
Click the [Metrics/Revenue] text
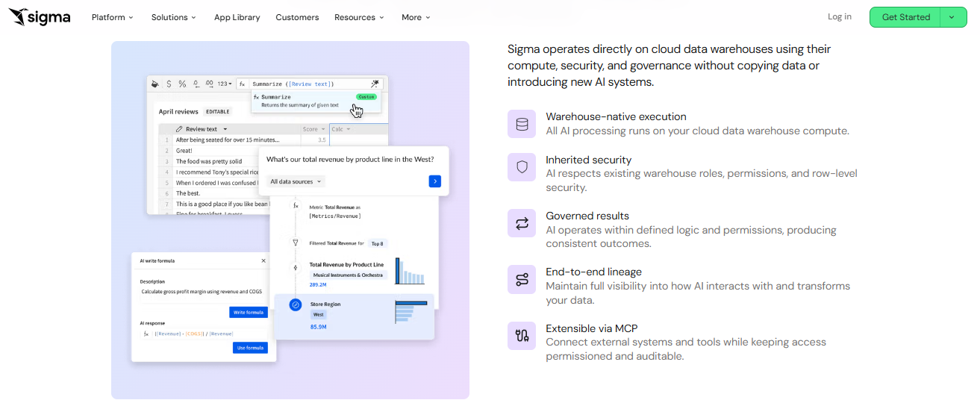click(x=335, y=216)
